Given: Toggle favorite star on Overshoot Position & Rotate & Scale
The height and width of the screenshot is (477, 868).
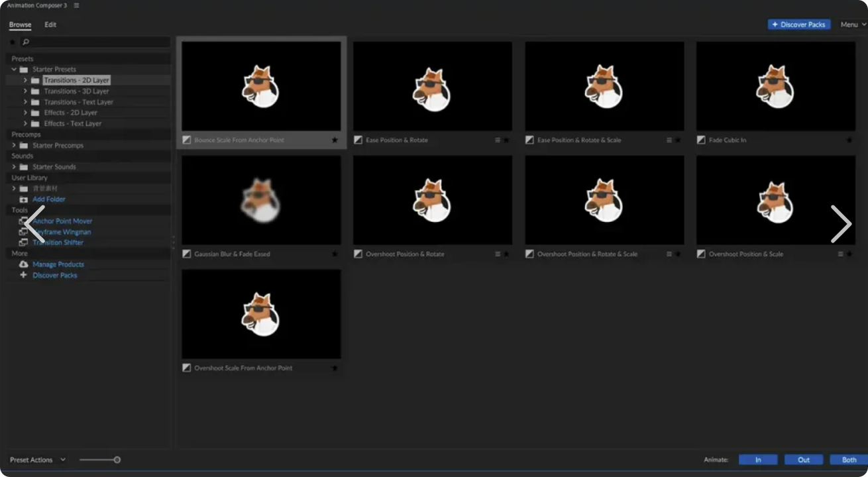Looking at the screenshot, I should point(678,254).
